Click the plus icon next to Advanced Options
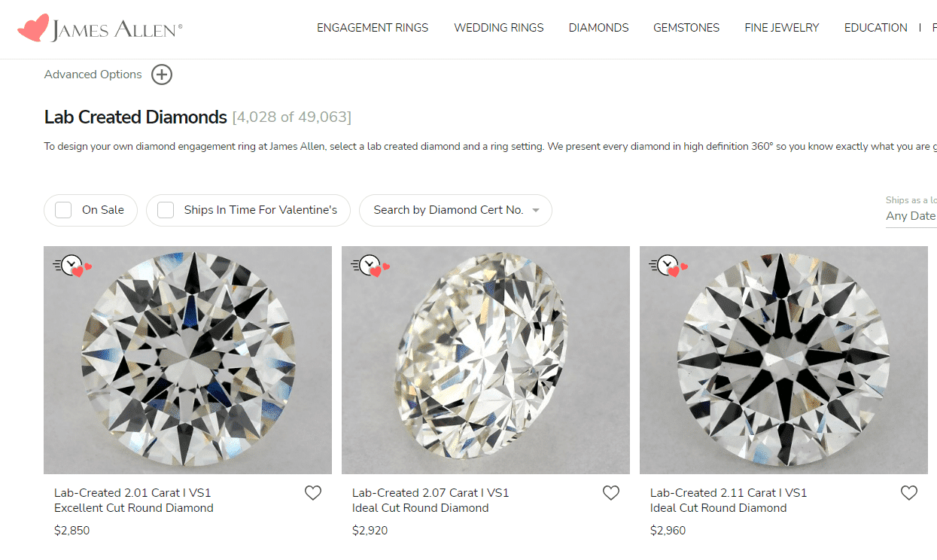The image size is (937, 560). [x=161, y=74]
